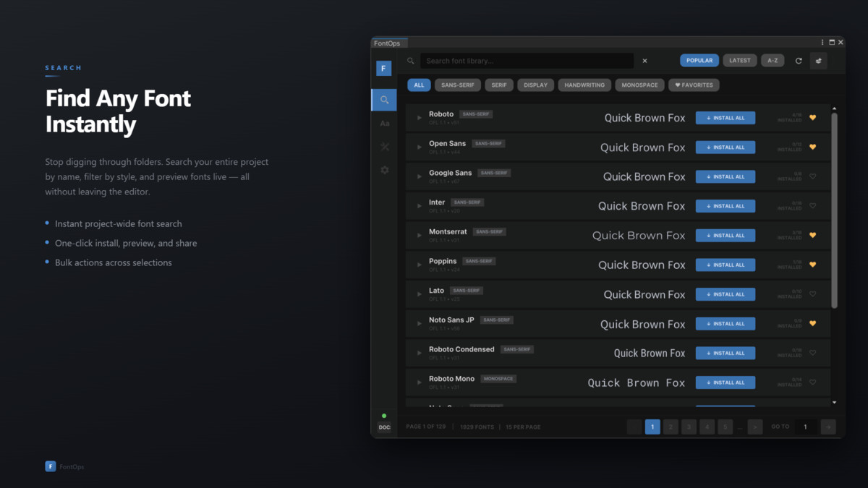Show only Favorites fonts
Screen dimensions: 868x488
click(694, 85)
